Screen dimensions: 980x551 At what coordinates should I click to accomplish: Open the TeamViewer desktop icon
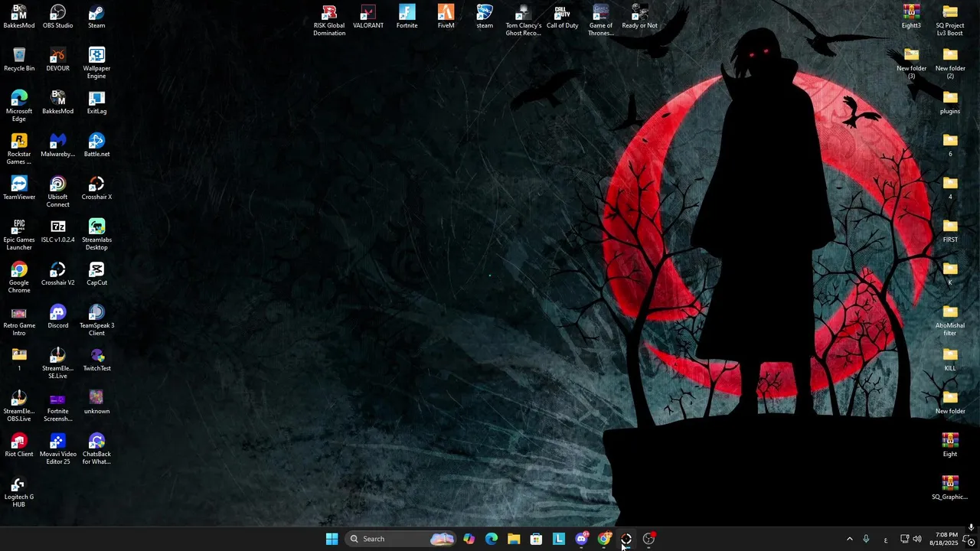tap(19, 188)
